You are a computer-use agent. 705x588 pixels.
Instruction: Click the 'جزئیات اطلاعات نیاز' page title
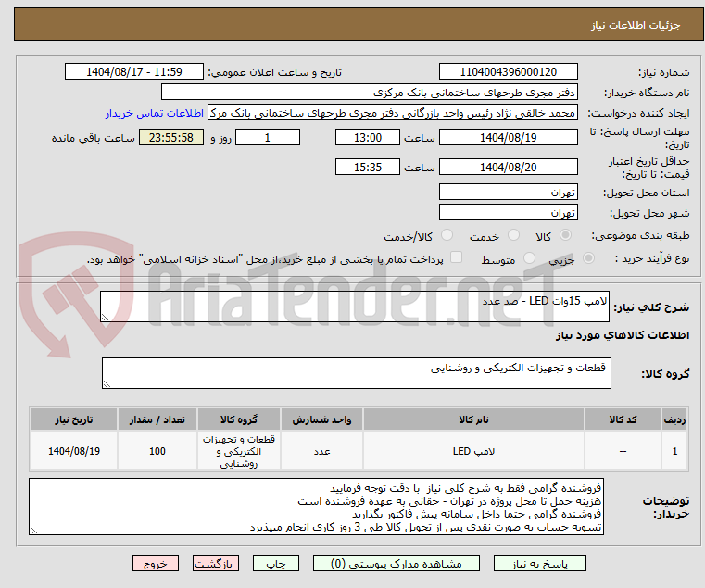click(x=636, y=25)
